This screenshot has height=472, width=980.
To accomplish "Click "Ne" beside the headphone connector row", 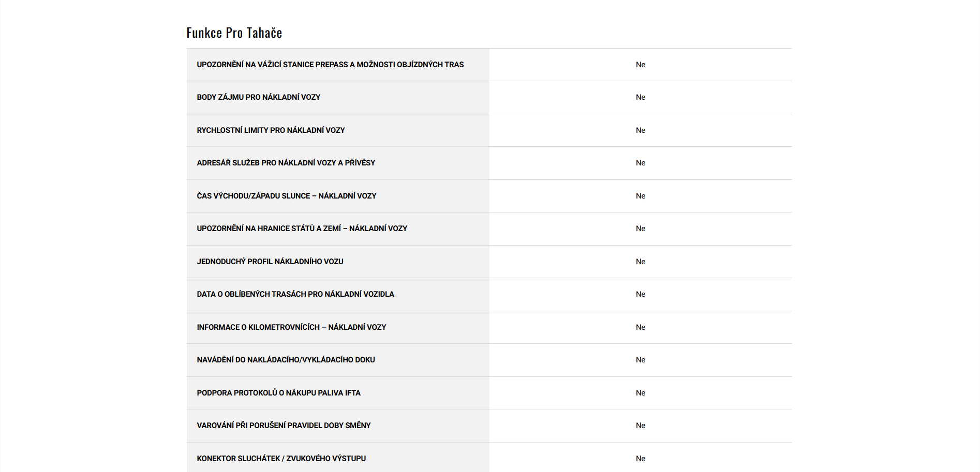I will 640,459.
